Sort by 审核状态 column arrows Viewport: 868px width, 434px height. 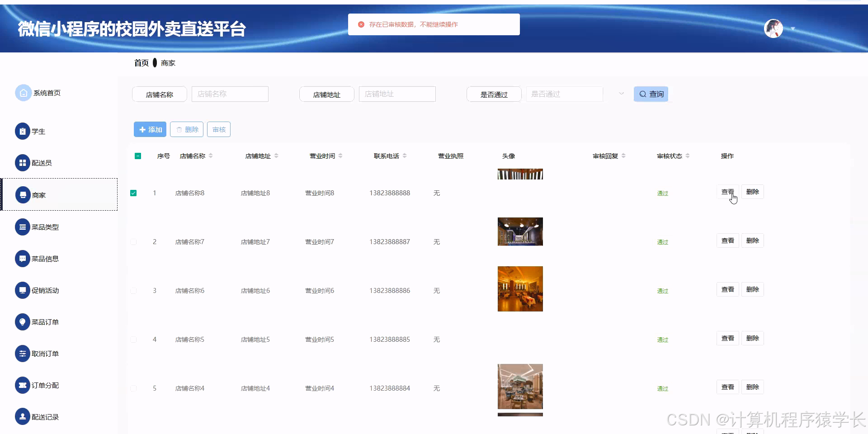(x=688, y=156)
